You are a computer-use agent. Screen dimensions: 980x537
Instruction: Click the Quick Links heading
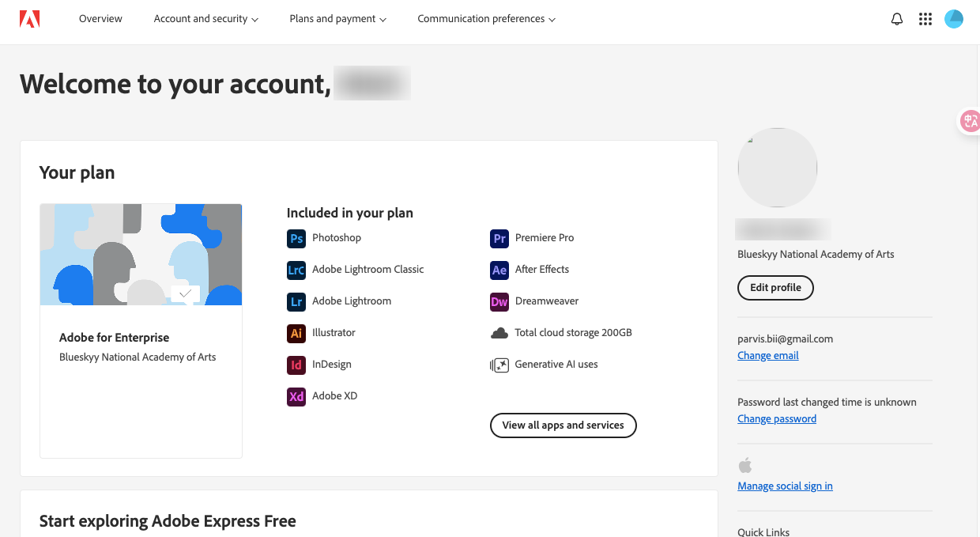pyautogui.click(x=763, y=532)
